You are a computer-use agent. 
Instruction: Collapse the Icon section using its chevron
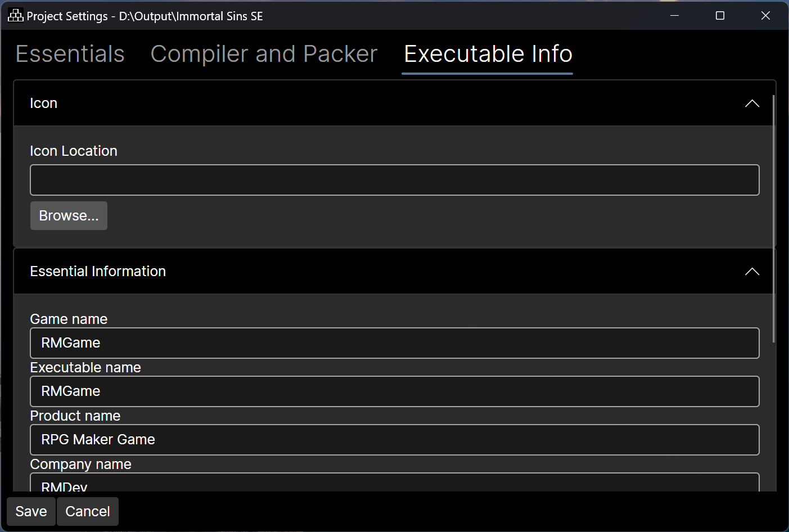[x=752, y=103]
